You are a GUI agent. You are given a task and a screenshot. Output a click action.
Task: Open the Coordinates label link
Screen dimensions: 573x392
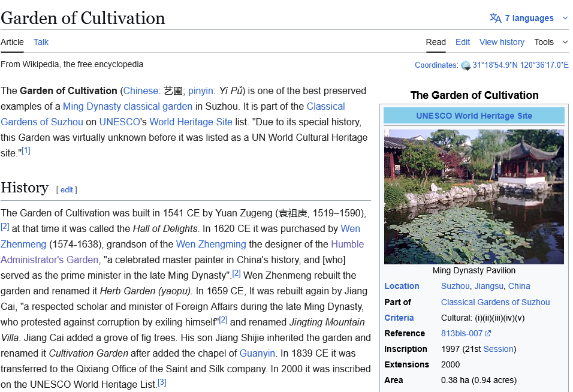click(x=435, y=65)
